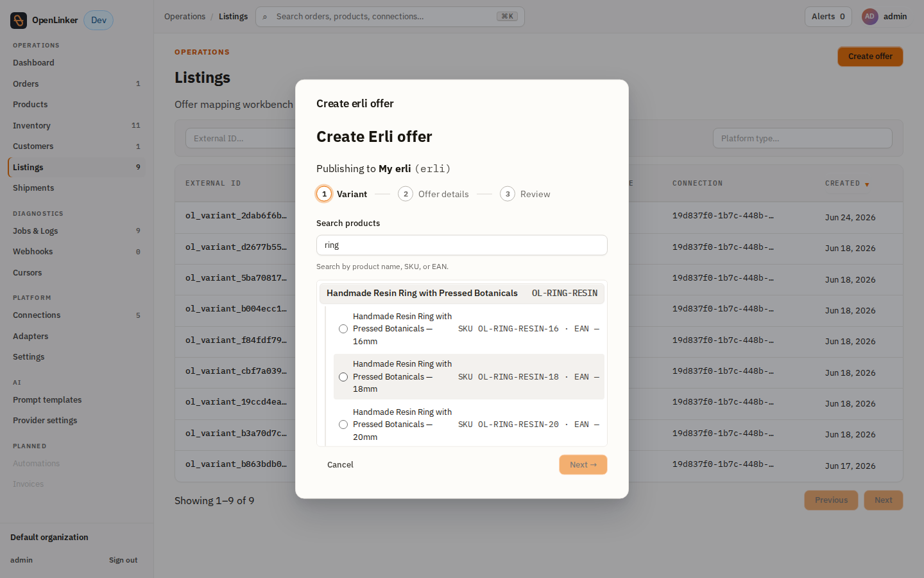This screenshot has height=578, width=924.
Task: Click row ol_variant_2dab6f6b
Action: 539,218
